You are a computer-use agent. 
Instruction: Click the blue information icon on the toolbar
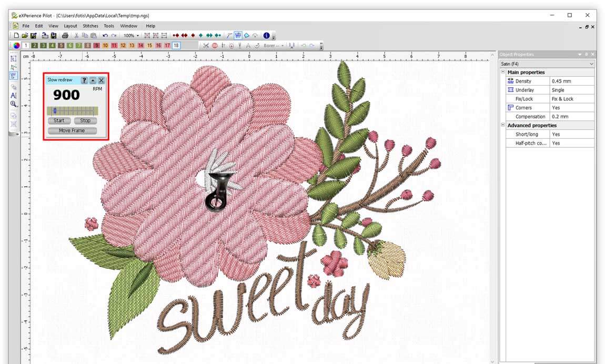pyautogui.click(x=267, y=36)
